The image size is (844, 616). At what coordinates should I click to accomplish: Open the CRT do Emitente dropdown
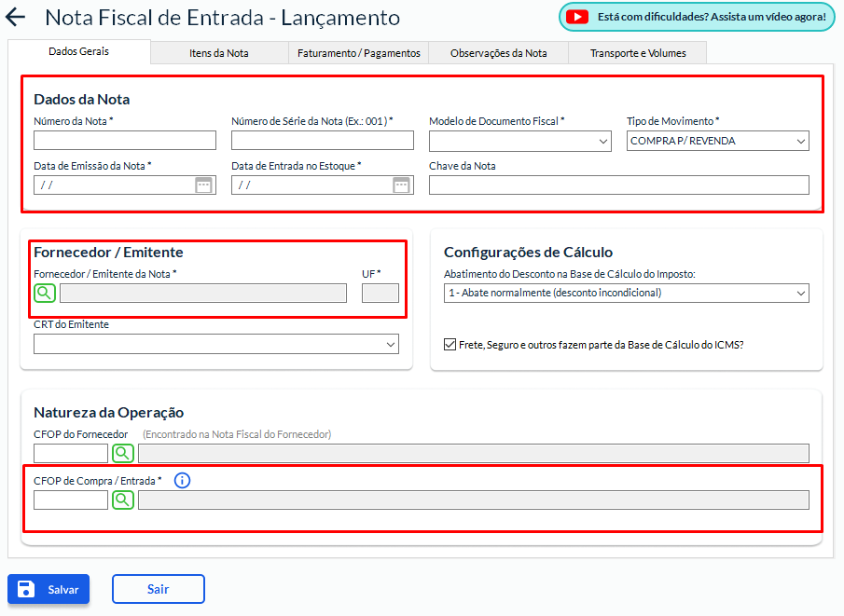click(x=215, y=344)
